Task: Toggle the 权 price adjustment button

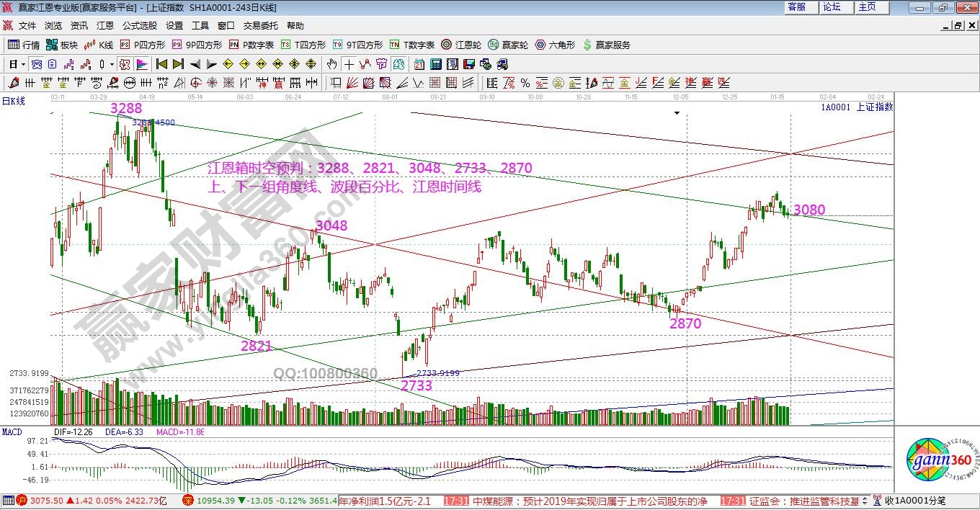Action: click(x=125, y=64)
